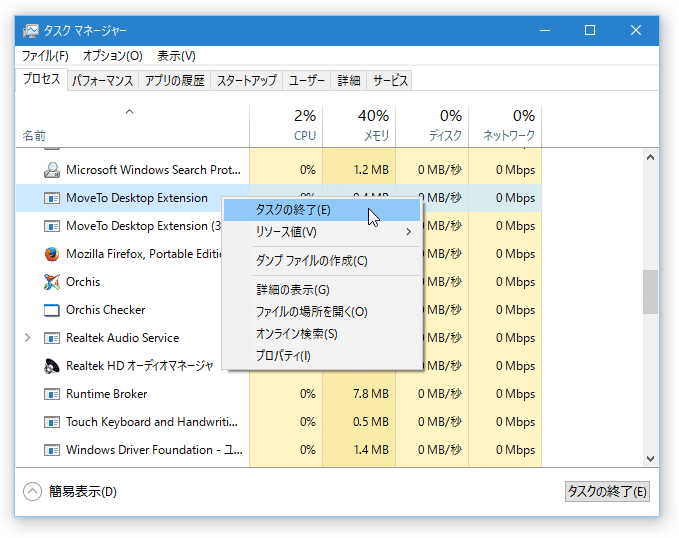Click the Task Manager title bar icon
Viewport: 679px width, 538px height.
[x=30, y=31]
